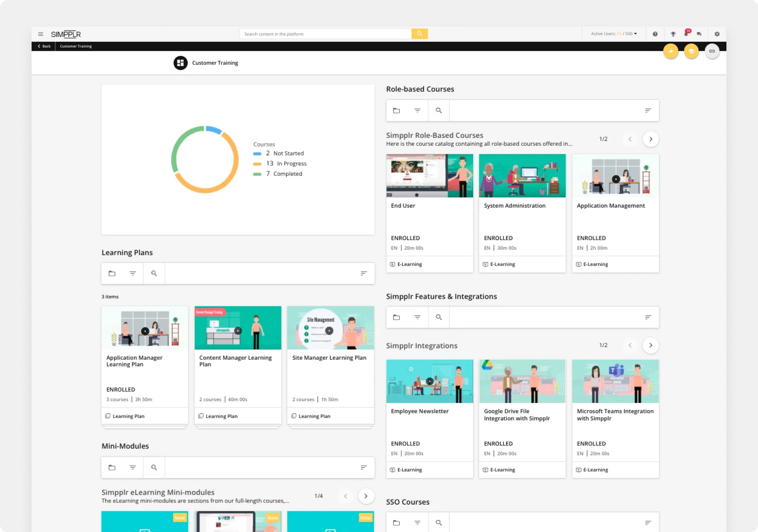The width and height of the screenshot is (758, 532).
Task: Open Microsoft Teams Integration course
Action: pos(615,419)
